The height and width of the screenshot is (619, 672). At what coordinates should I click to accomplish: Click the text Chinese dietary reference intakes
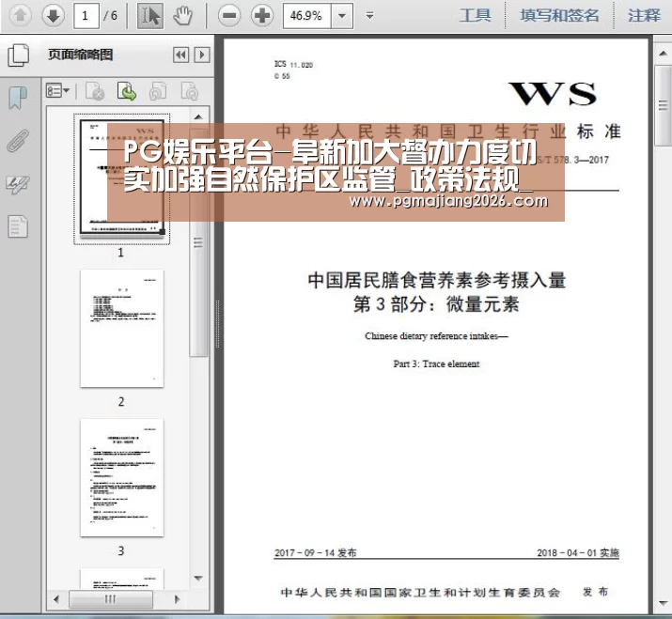pyautogui.click(x=431, y=336)
